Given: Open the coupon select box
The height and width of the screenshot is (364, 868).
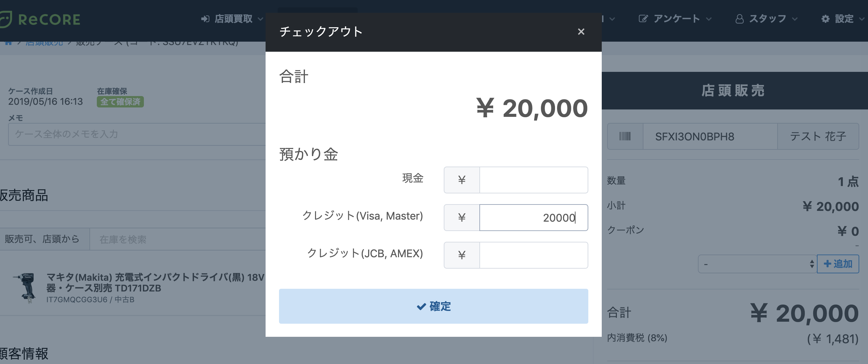Looking at the screenshot, I should pos(757,264).
